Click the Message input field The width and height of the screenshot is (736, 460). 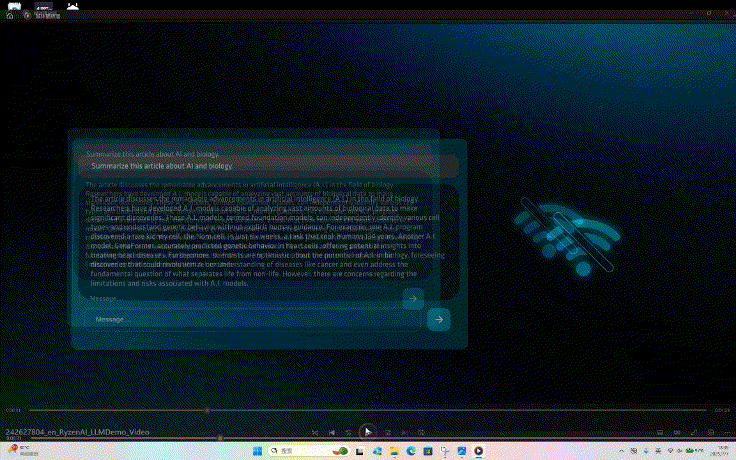[250, 319]
